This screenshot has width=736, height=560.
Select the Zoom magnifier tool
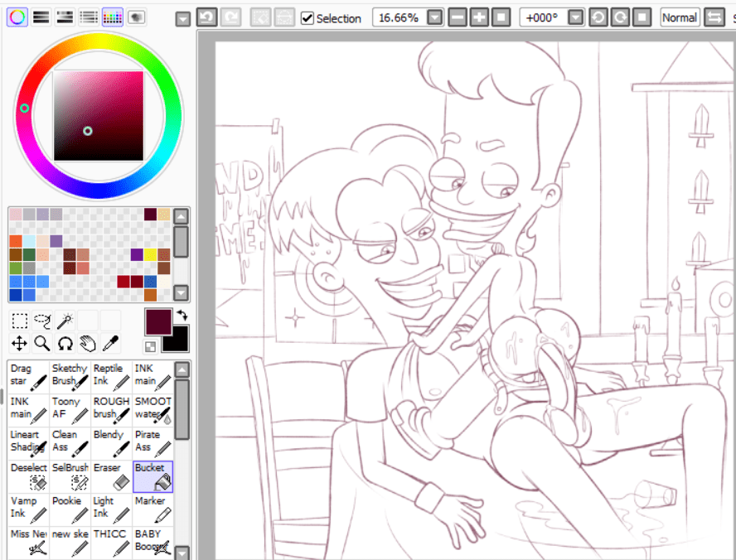tap(41, 343)
